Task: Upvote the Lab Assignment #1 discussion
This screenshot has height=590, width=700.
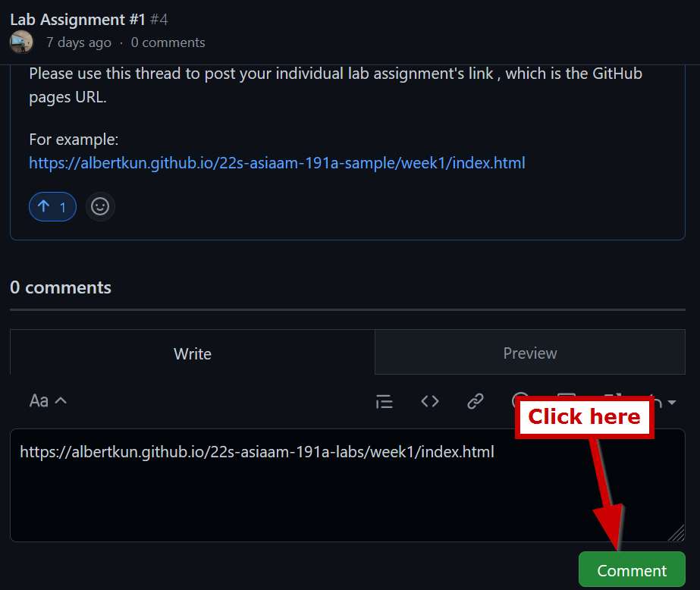Action: [x=52, y=207]
